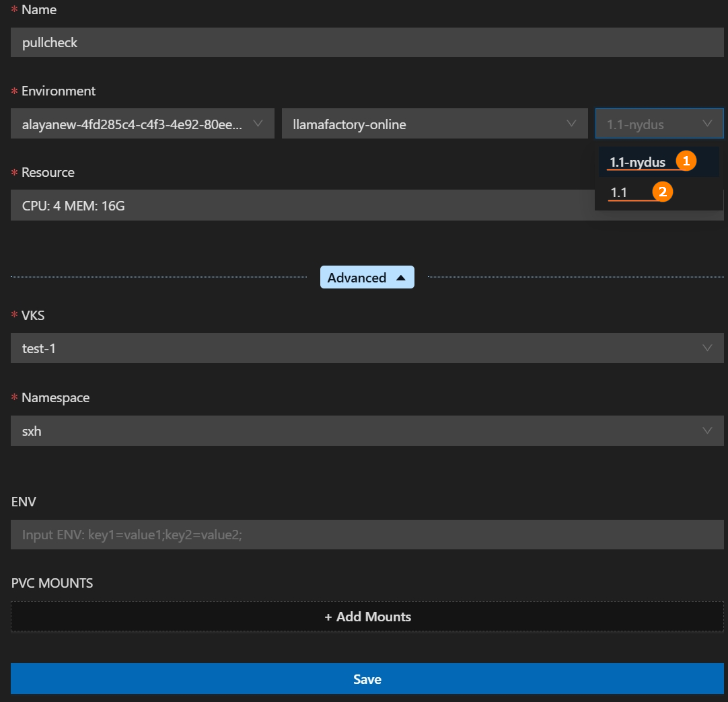Choose the 1.1 version option
Image resolution: width=728 pixels, height=702 pixels.
(659, 192)
